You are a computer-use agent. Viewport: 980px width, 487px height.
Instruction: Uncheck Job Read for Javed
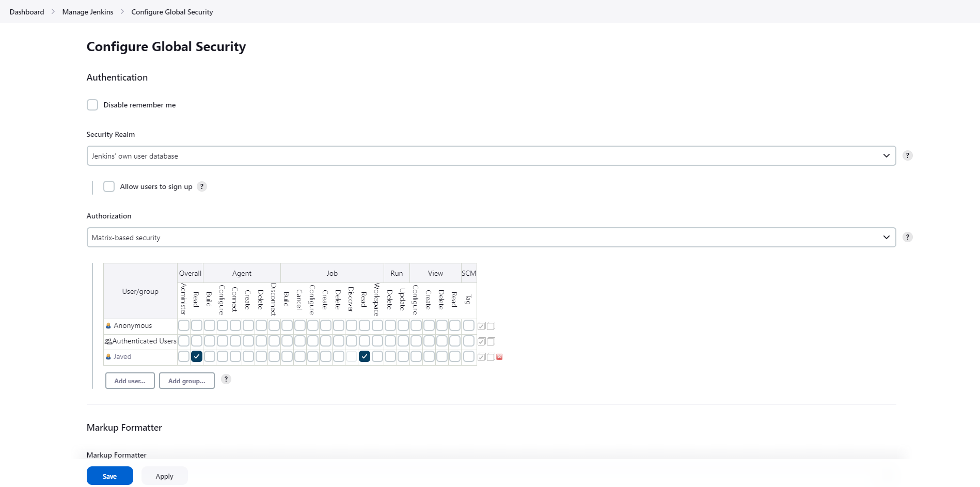click(365, 356)
